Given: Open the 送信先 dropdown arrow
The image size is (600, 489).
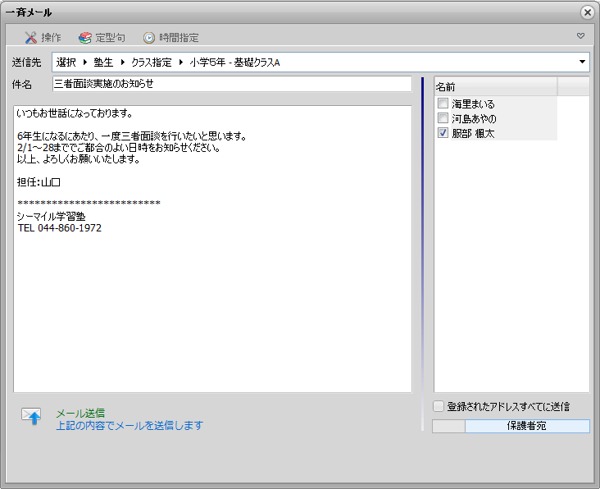Looking at the screenshot, I should click(583, 62).
